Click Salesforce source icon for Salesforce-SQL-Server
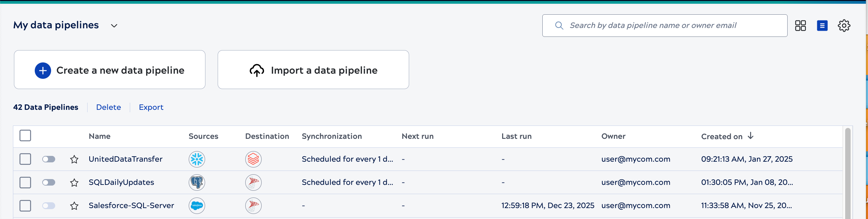 197,206
